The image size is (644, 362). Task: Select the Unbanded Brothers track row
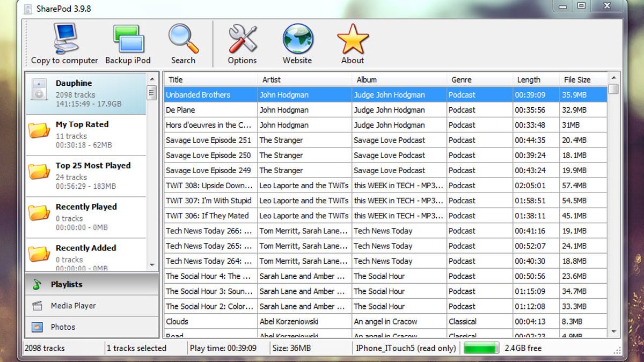coord(385,95)
